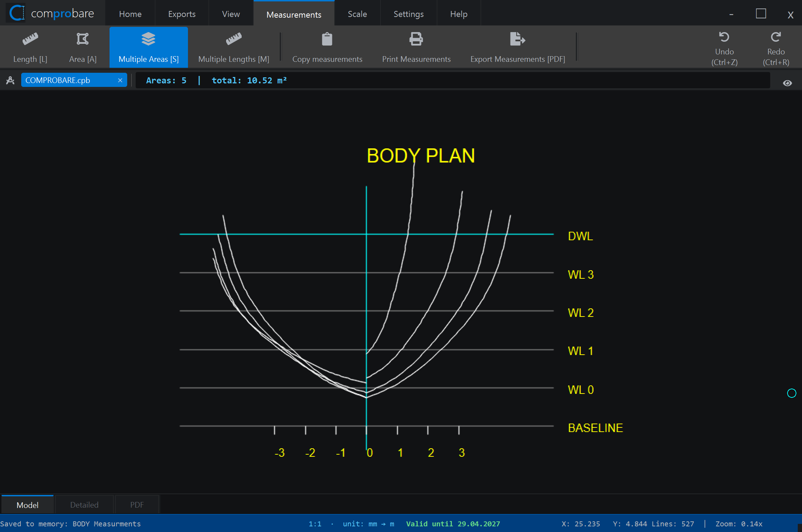Switch to the Model view tab

click(x=28, y=505)
